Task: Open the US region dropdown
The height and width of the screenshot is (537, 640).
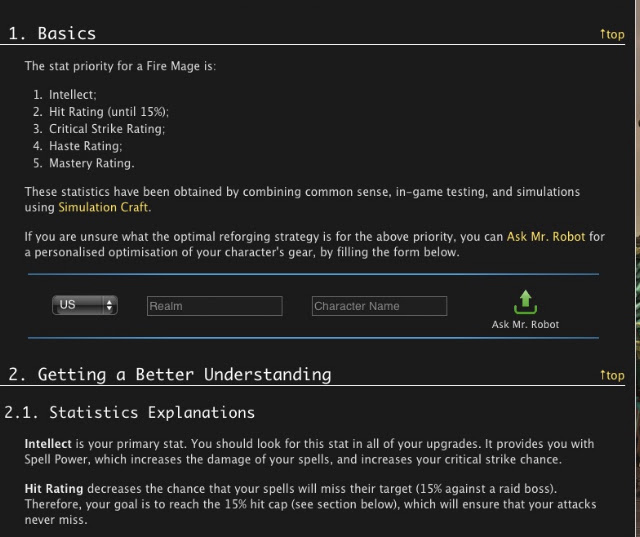Action: click(85, 305)
